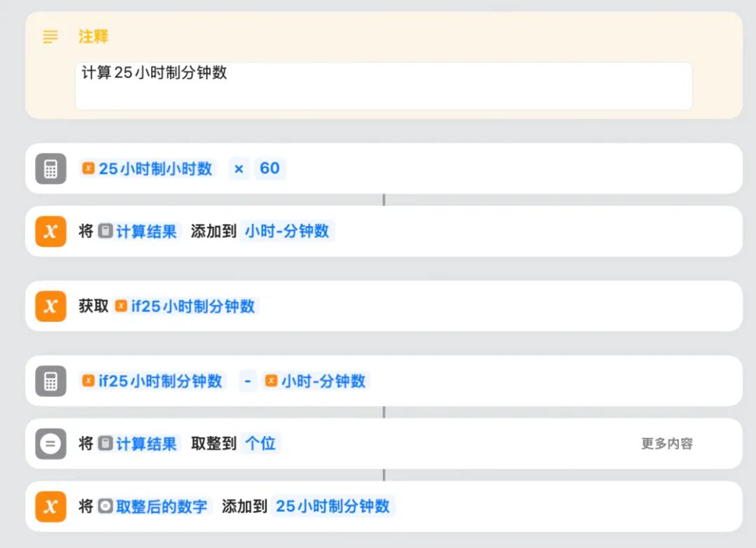Click calculator badge inside 计算结果 in 取整到 row

(106, 444)
